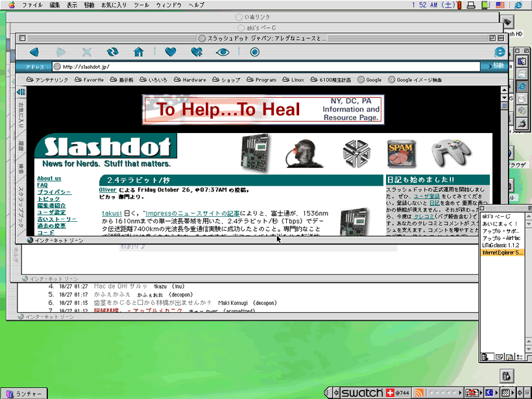Click the top icon in the floating application palette
The width and height of the screenshot is (532, 399).
pos(522,62)
